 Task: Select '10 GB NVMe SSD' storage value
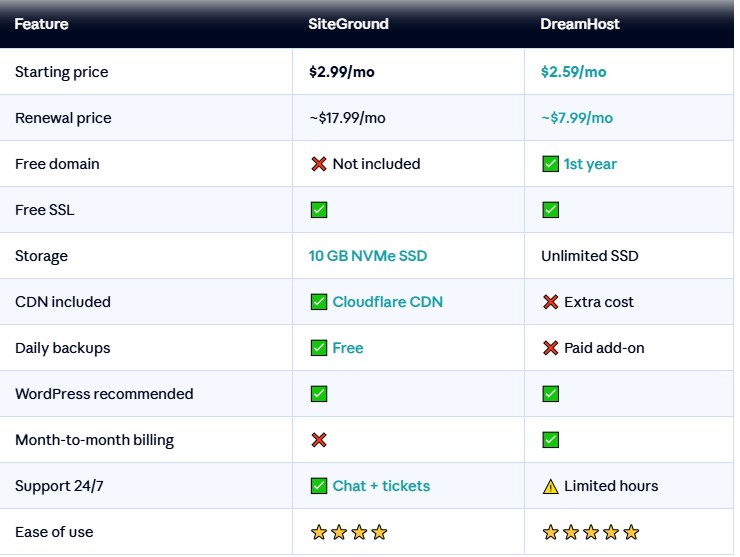pyautogui.click(x=368, y=256)
